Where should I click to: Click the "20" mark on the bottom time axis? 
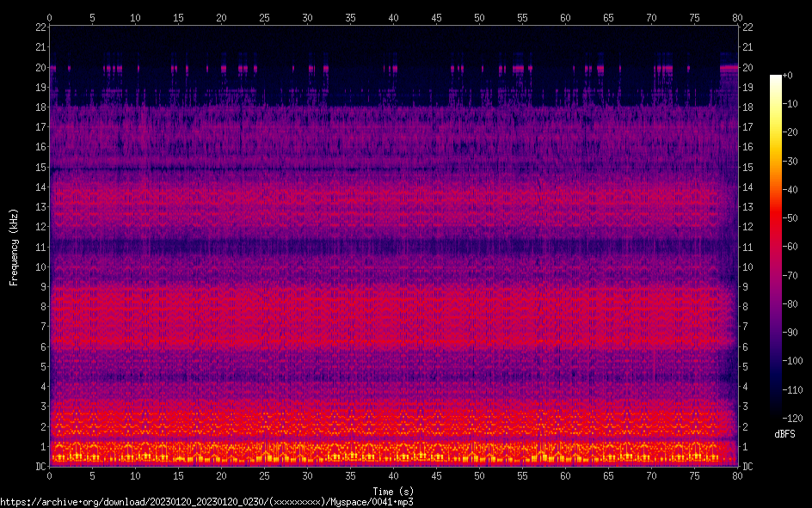pyautogui.click(x=221, y=475)
